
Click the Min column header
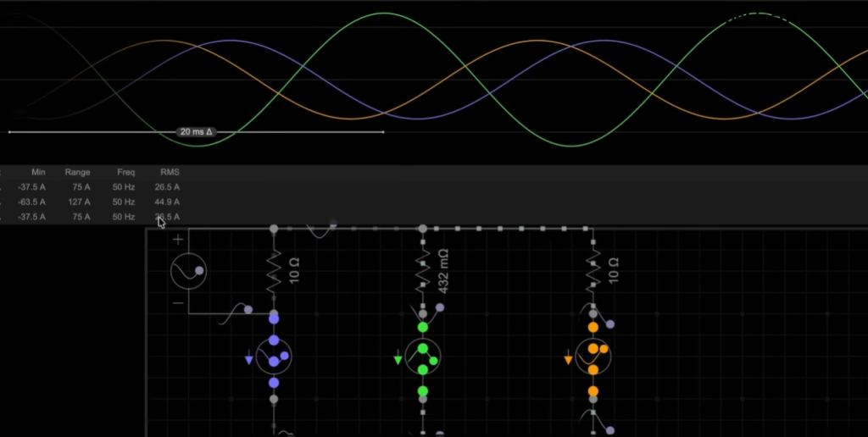point(38,172)
